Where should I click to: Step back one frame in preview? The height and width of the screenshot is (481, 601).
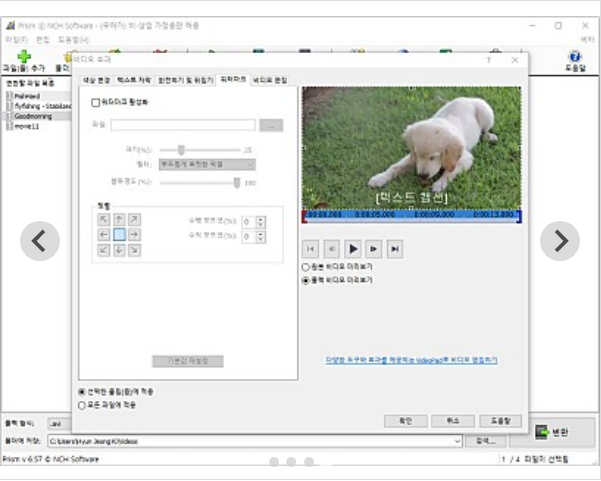pyautogui.click(x=332, y=249)
